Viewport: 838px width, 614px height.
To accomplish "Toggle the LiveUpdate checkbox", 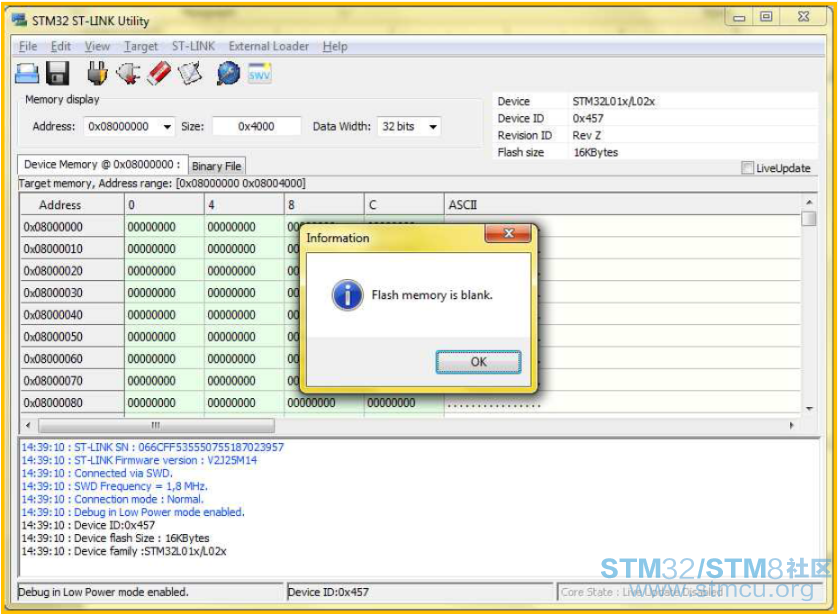I will point(747,168).
